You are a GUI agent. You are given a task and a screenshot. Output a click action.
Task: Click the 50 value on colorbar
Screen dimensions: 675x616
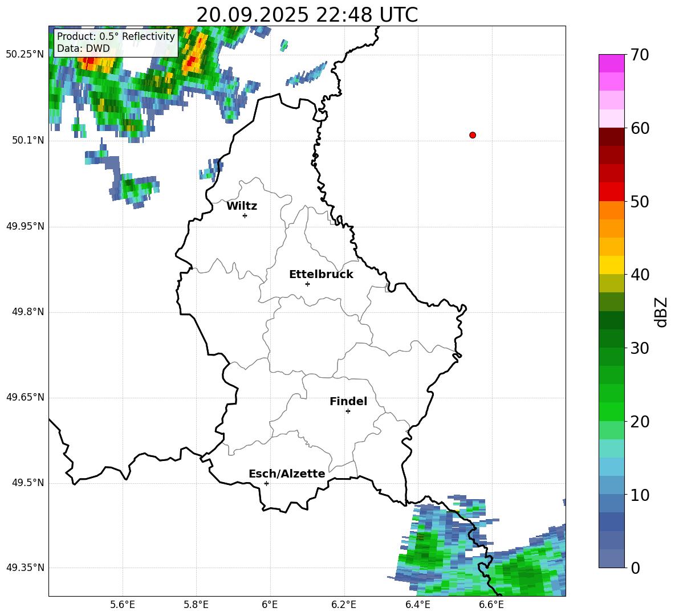coord(640,201)
